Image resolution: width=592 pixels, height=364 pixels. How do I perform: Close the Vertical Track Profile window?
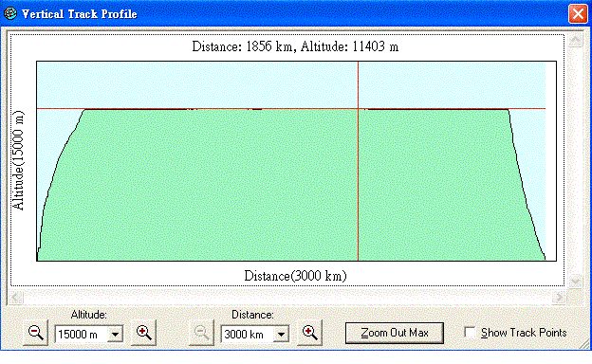click(578, 14)
